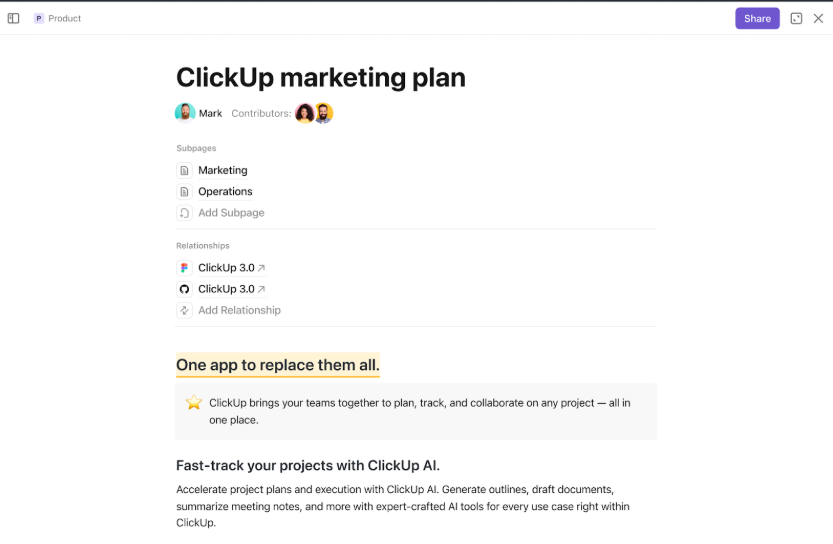833x544 pixels.
Task: Click the Add Subpage button
Action: pos(230,213)
